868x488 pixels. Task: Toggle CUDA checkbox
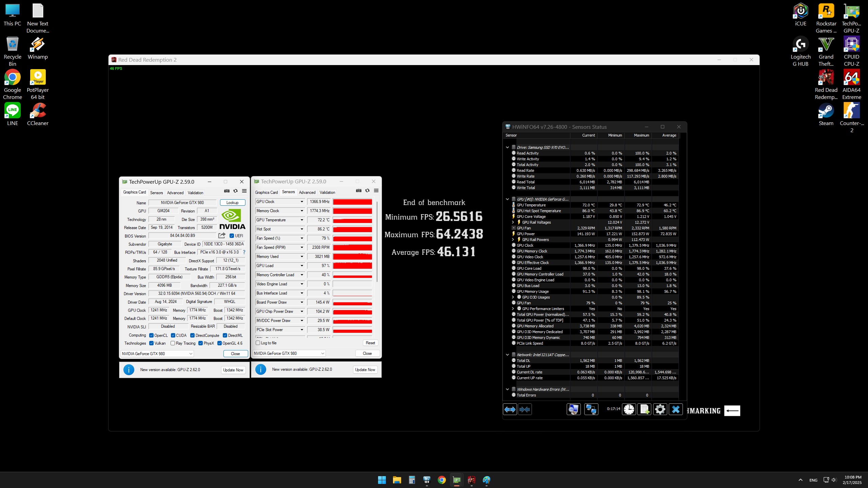(x=173, y=335)
